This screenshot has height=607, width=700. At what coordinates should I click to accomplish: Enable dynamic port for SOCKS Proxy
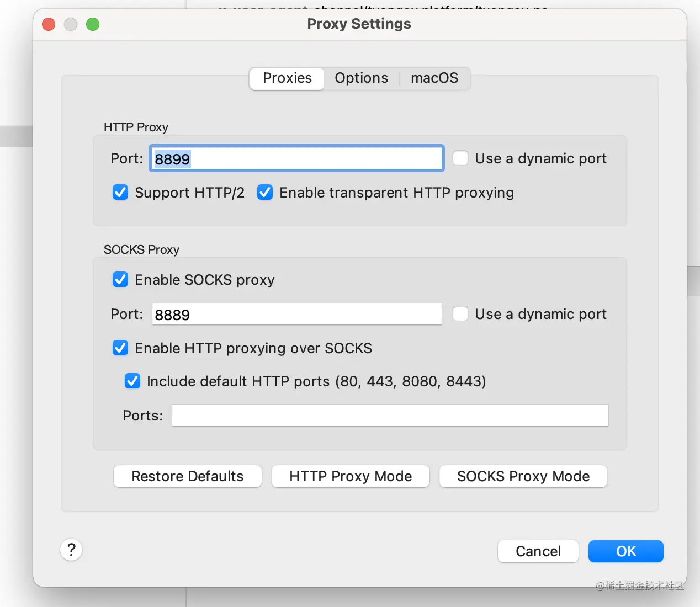click(x=460, y=314)
